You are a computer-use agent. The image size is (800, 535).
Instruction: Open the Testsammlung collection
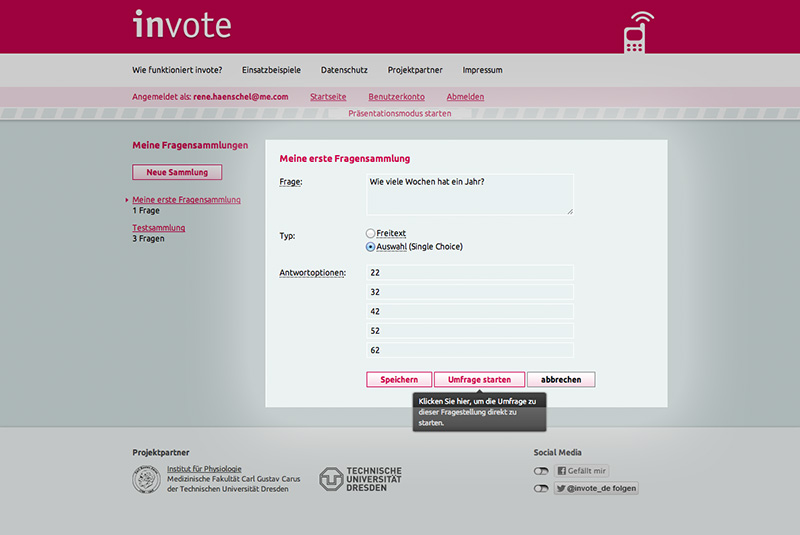[158, 228]
